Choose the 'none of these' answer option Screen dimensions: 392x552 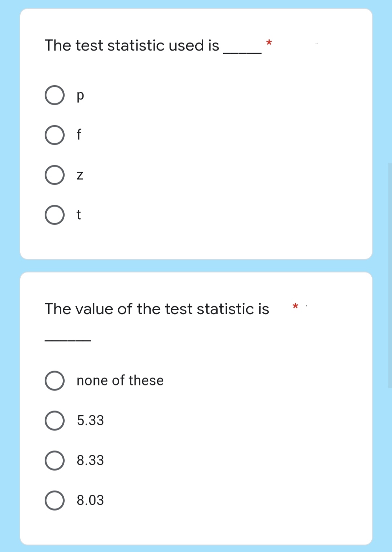[54, 381]
